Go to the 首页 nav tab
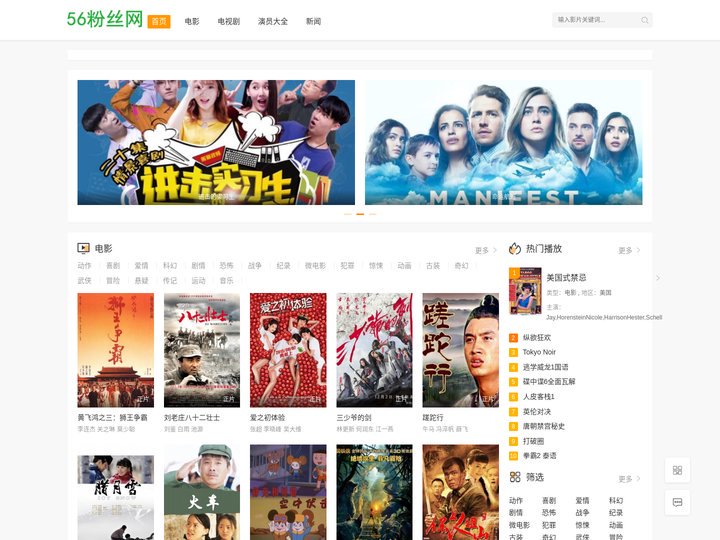This screenshot has width=720, height=540. click(159, 22)
